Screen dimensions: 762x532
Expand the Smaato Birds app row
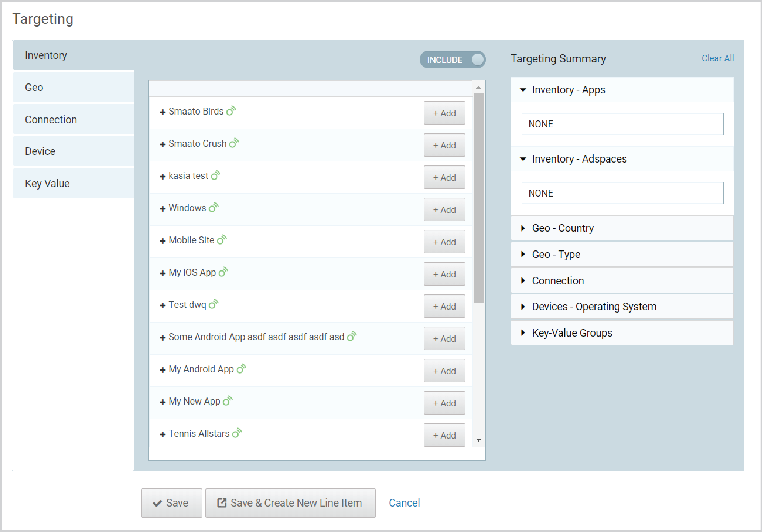click(x=163, y=112)
